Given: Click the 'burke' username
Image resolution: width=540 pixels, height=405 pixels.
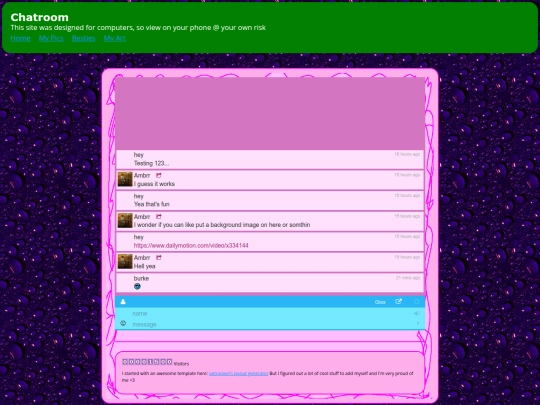Looking at the screenshot, I should 141,278.
